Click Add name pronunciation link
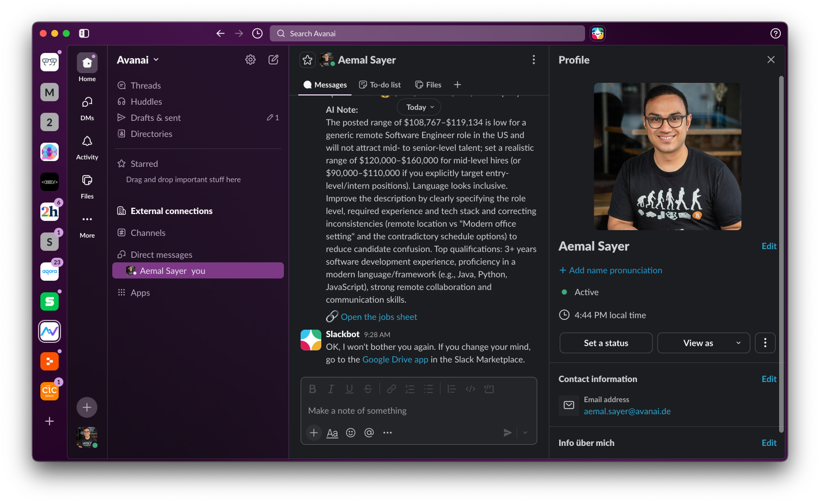 [x=611, y=270]
